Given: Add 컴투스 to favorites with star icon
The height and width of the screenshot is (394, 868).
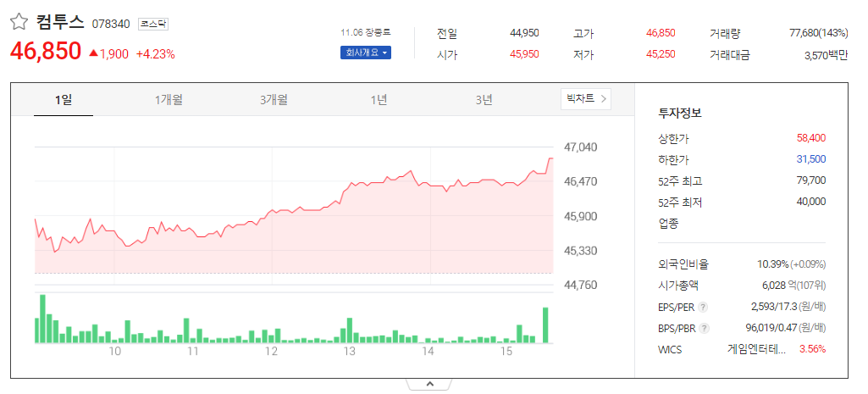Looking at the screenshot, I should pyautogui.click(x=19, y=22).
